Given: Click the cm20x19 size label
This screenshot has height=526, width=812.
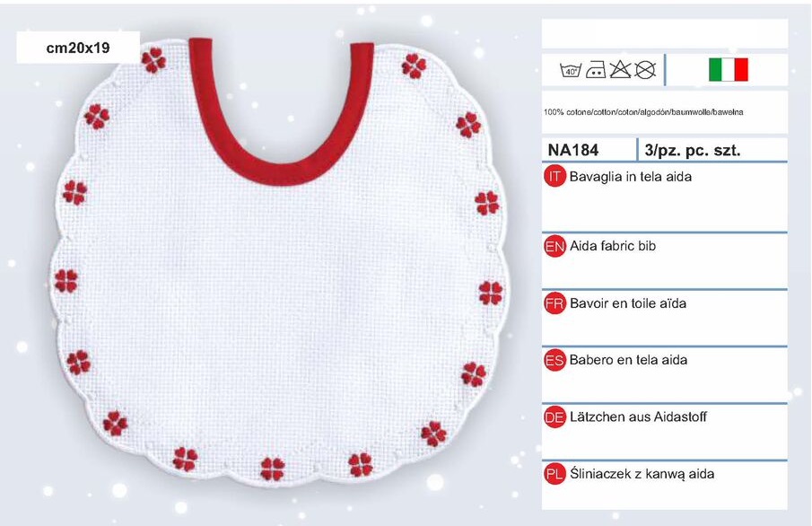Looking at the screenshot, I should (x=78, y=48).
